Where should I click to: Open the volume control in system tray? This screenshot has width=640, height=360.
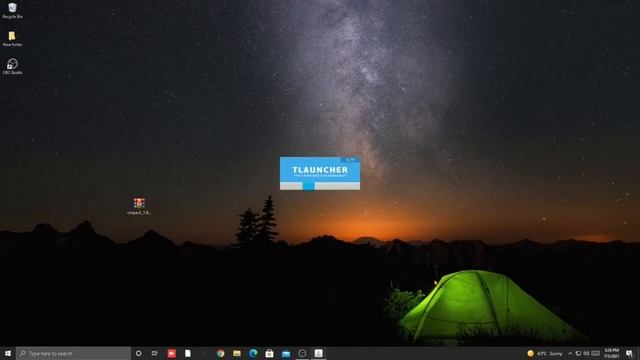pos(587,353)
